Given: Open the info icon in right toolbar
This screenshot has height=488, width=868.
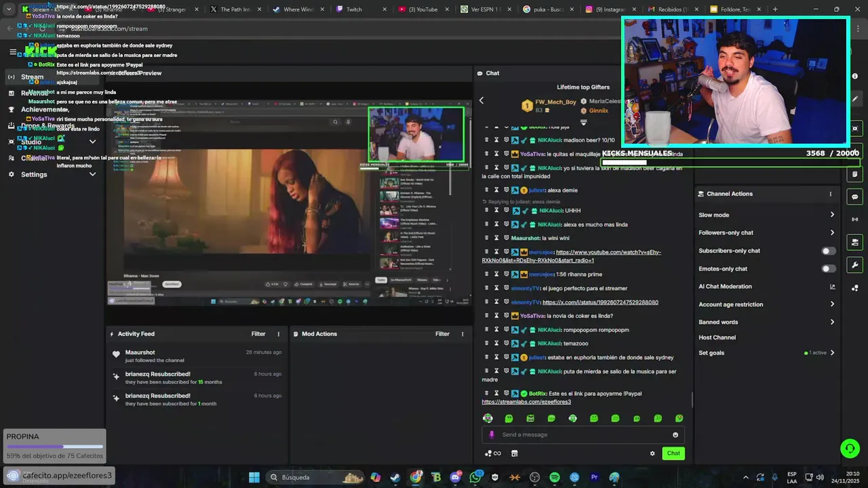Looking at the screenshot, I should point(855,76).
